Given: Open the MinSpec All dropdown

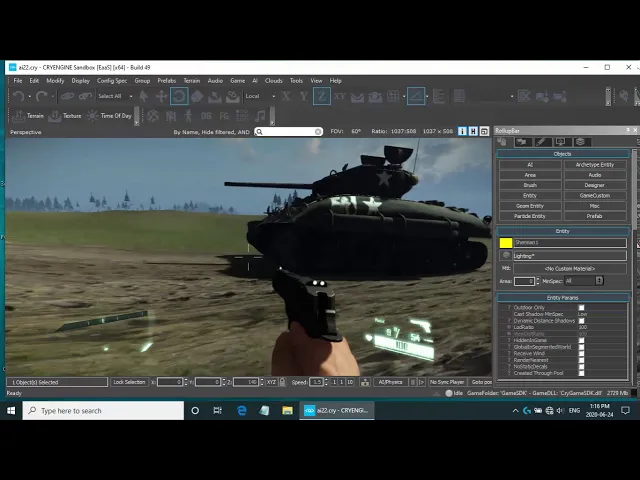Looking at the screenshot, I should point(584,281).
